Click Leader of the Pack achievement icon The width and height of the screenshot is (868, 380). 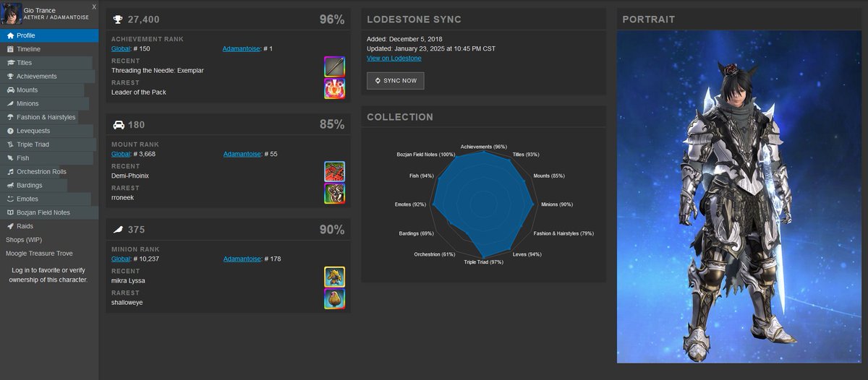point(334,88)
